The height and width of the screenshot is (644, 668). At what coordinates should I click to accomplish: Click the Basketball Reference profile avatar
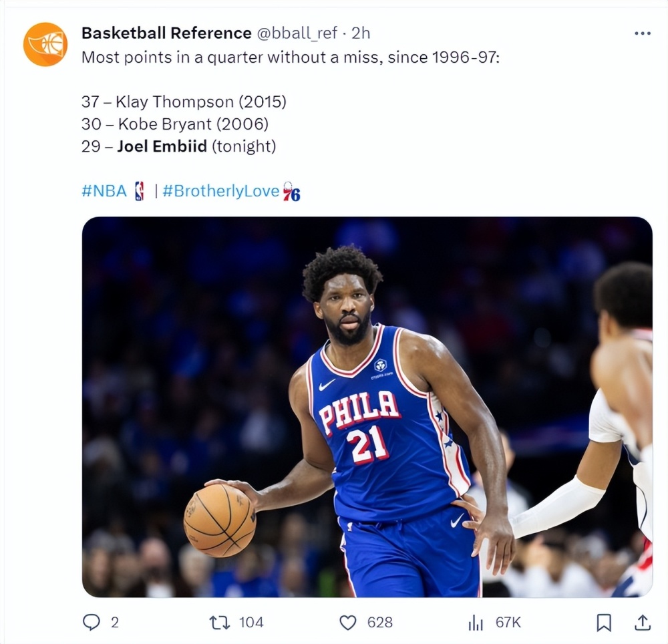45,44
